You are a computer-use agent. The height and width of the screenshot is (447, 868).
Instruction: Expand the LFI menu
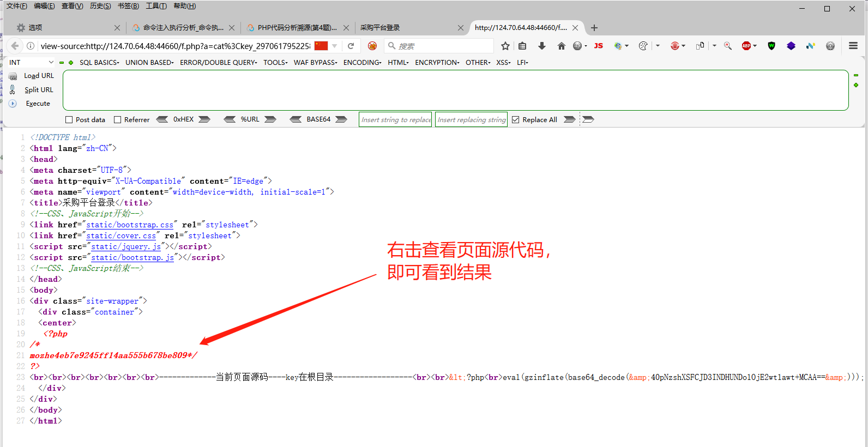tap(522, 63)
